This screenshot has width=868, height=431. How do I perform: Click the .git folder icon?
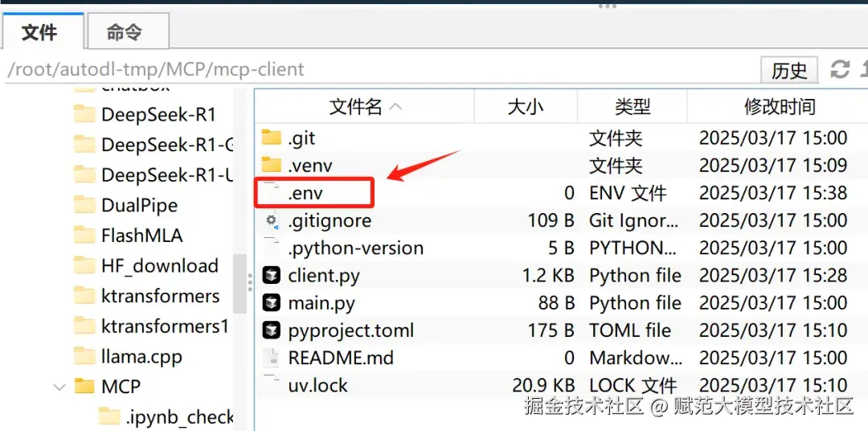click(x=272, y=138)
